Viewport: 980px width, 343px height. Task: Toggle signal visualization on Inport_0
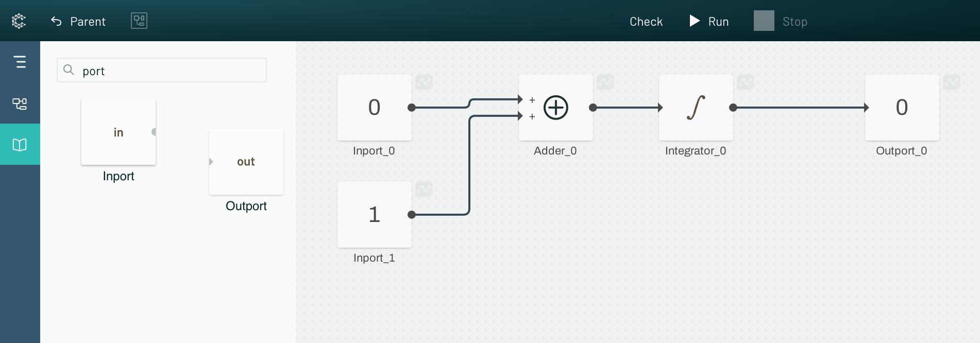(424, 82)
